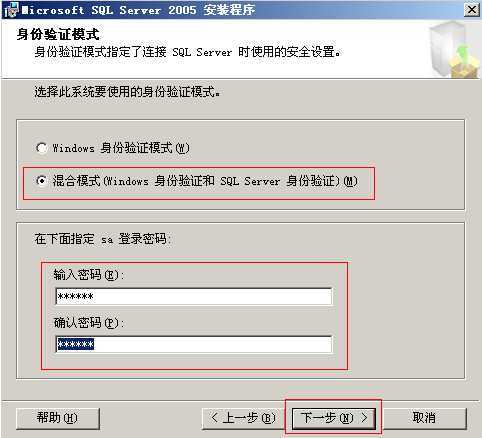Go back with the 上一步(B) button
Image resolution: width=482 pixels, height=438 pixels.
coord(243,418)
